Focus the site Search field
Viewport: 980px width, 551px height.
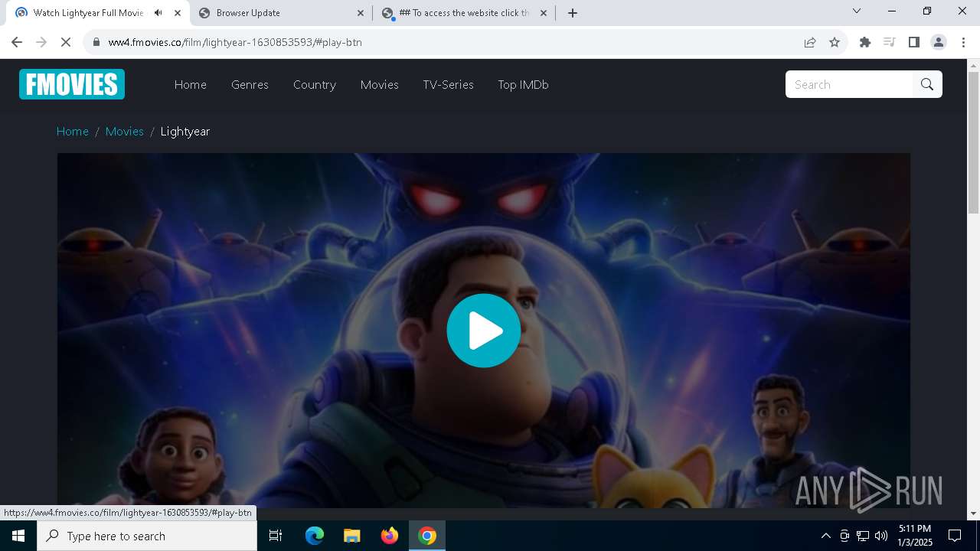point(849,84)
